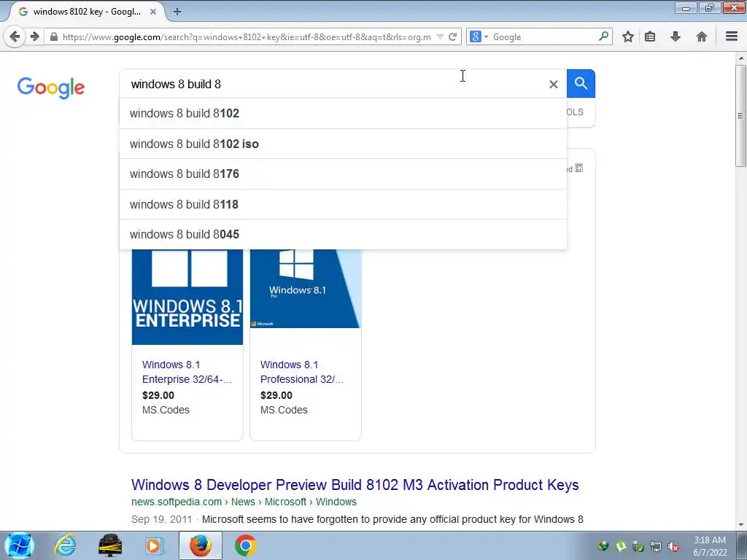This screenshot has height=560, width=747.
Task: Click the address bar URL field
Action: point(247,36)
